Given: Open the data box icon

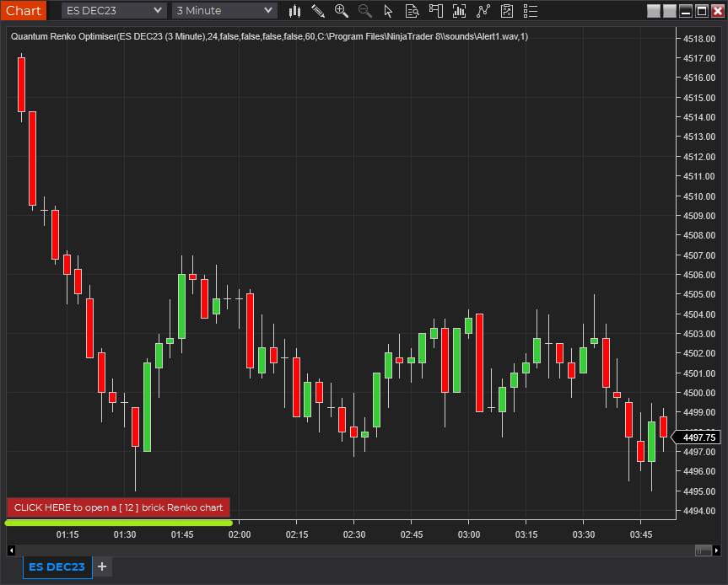Looking at the screenshot, I should point(412,11).
